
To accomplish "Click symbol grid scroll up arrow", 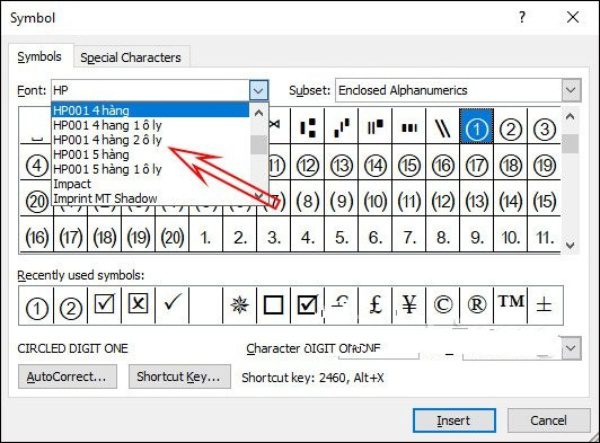I will click(570, 117).
